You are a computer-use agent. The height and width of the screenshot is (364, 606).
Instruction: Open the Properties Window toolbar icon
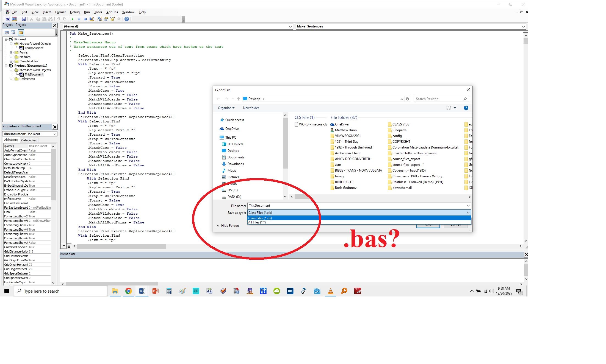tap(106, 19)
